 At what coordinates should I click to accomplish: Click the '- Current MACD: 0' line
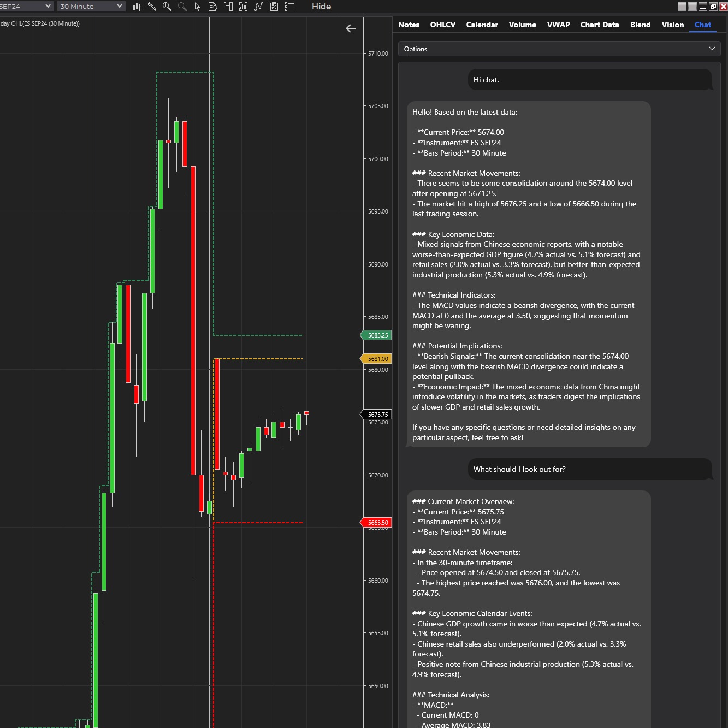click(448, 715)
